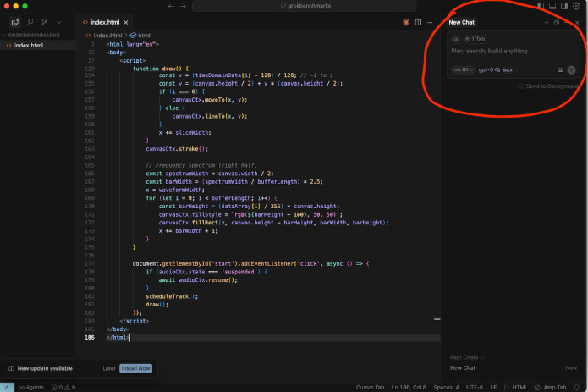The width and height of the screenshot is (588, 392).
Task: Click the remote window icon in status bar
Action: tap(7, 388)
